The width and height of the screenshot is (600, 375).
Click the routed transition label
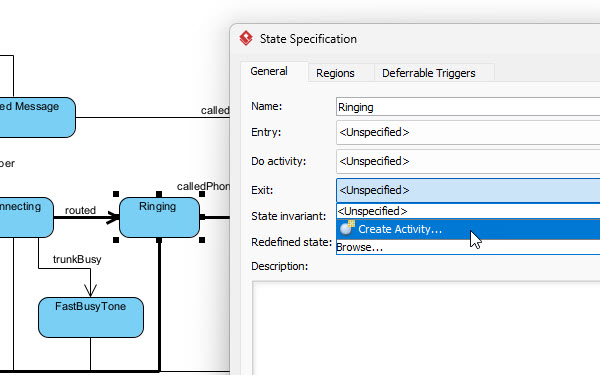point(80,210)
